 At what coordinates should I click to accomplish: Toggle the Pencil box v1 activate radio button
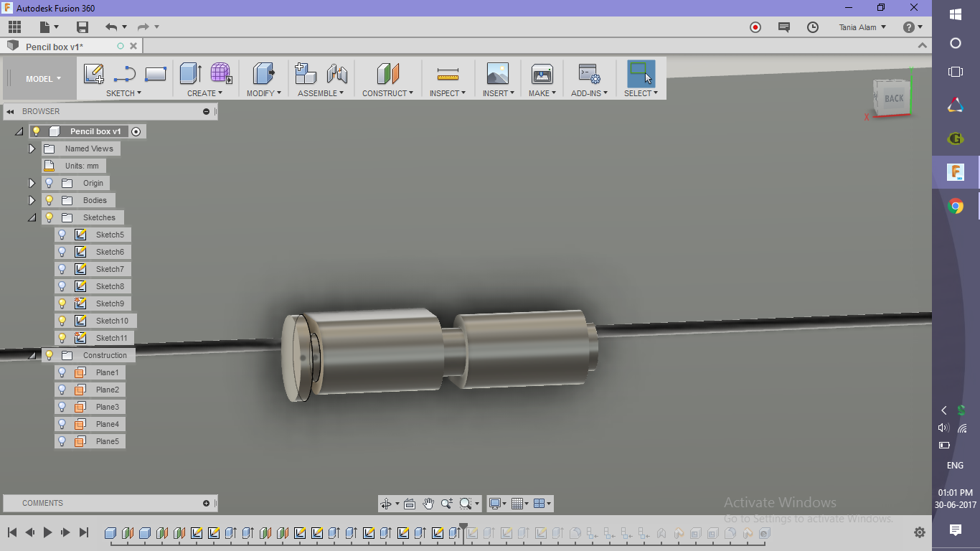(x=136, y=131)
